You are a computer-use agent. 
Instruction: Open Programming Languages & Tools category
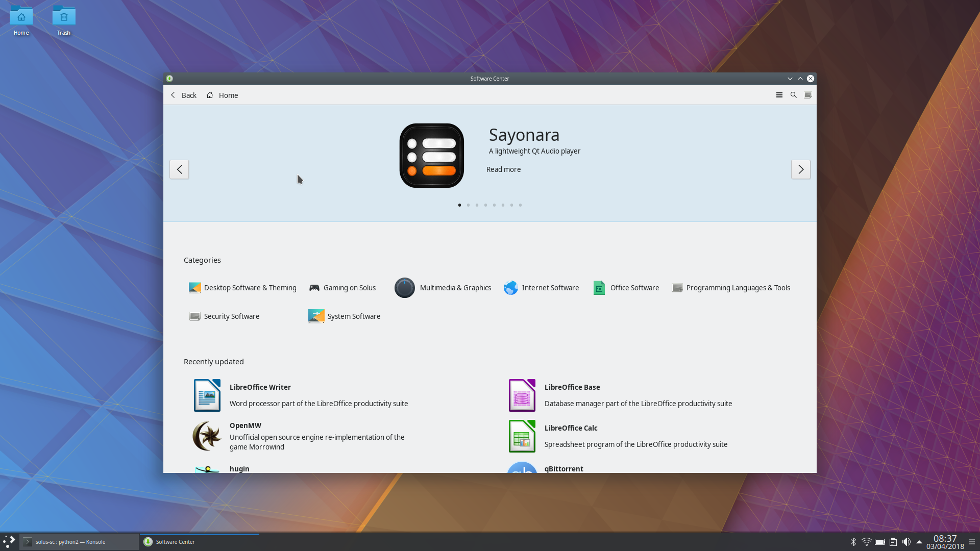731,288
